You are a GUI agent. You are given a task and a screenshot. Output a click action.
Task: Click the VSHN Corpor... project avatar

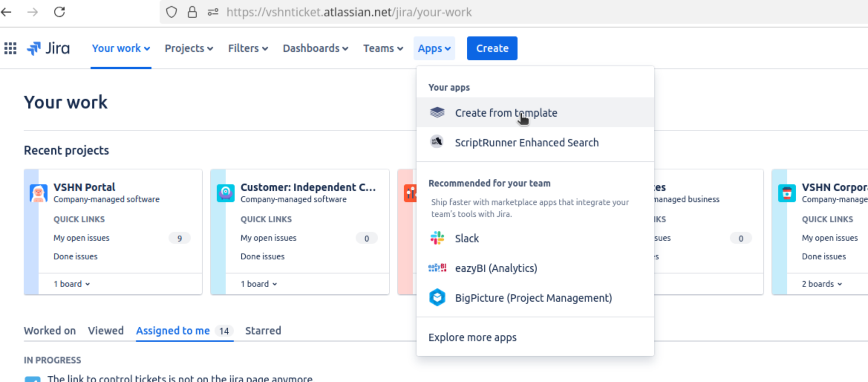(787, 193)
